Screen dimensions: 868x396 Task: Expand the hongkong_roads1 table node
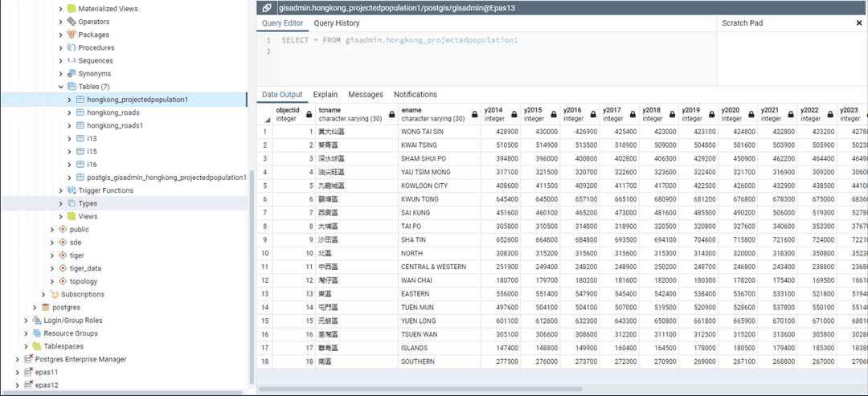click(68, 126)
